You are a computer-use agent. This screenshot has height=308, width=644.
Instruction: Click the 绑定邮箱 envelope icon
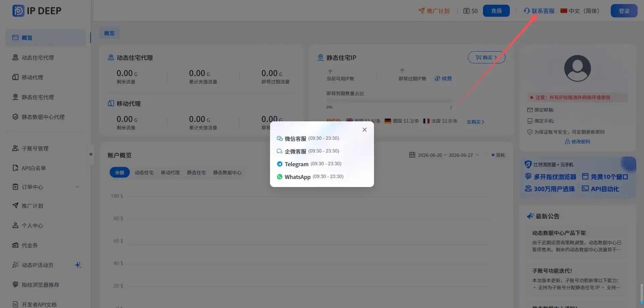[x=530, y=110]
